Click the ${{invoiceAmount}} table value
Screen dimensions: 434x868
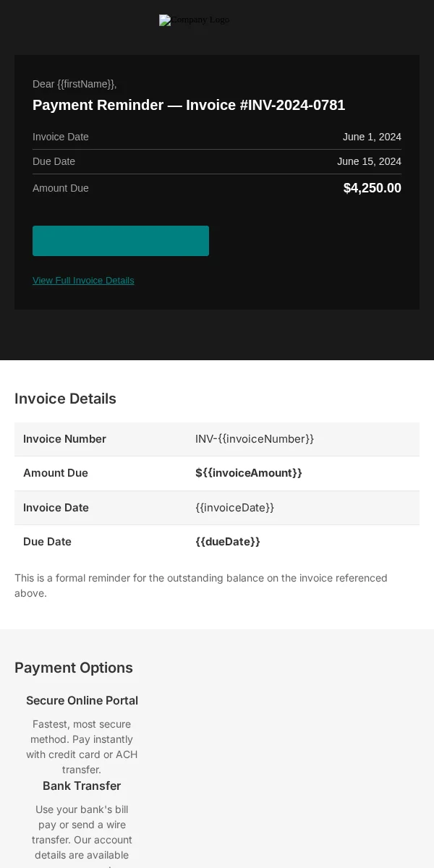(x=249, y=473)
